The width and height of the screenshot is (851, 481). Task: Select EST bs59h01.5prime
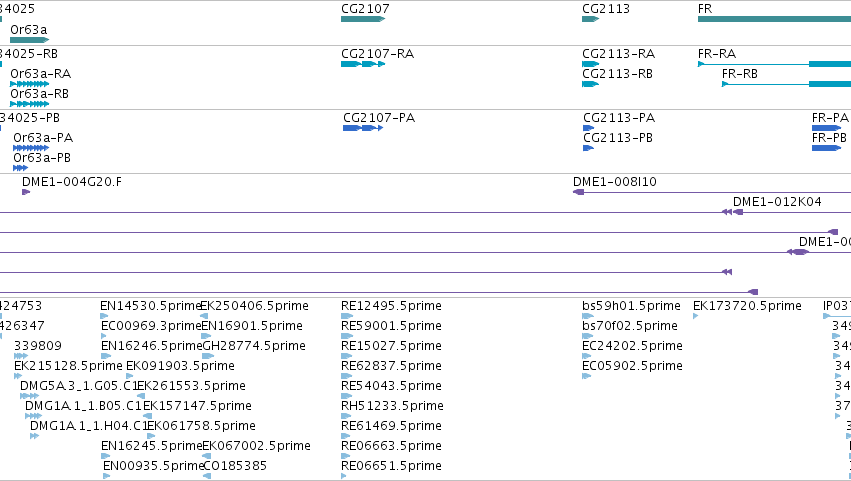click(x=588, y=316)
